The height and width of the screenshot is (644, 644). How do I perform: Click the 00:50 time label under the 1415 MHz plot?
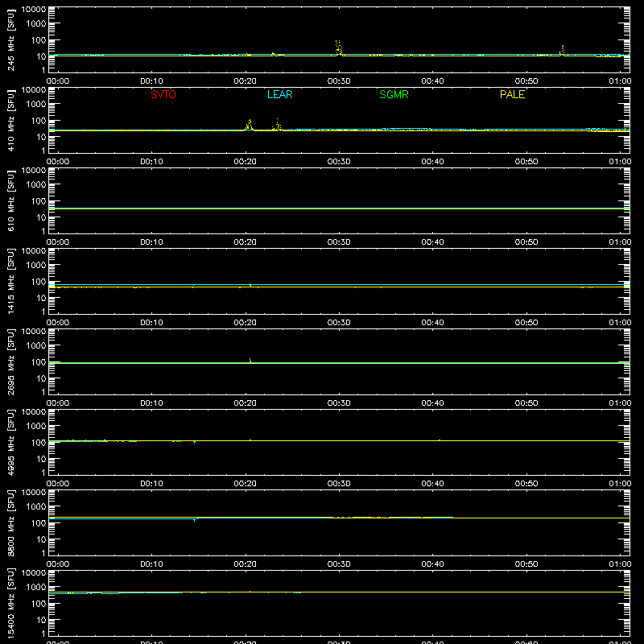[x=526, y=323]
